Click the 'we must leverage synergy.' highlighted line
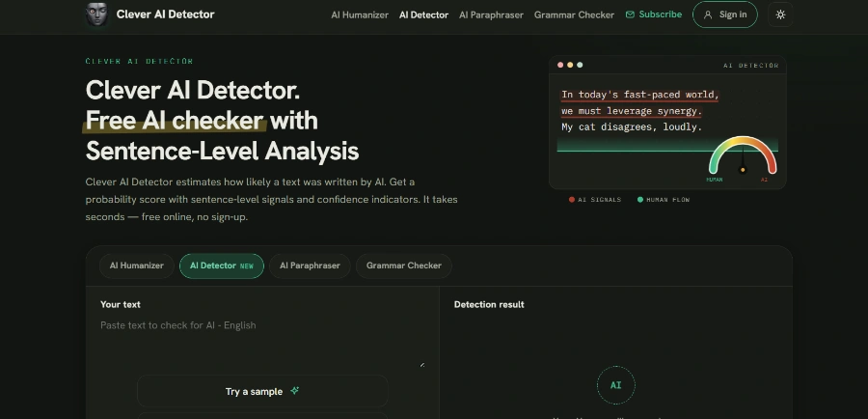 pyautogui.click(x=632, y=111)
